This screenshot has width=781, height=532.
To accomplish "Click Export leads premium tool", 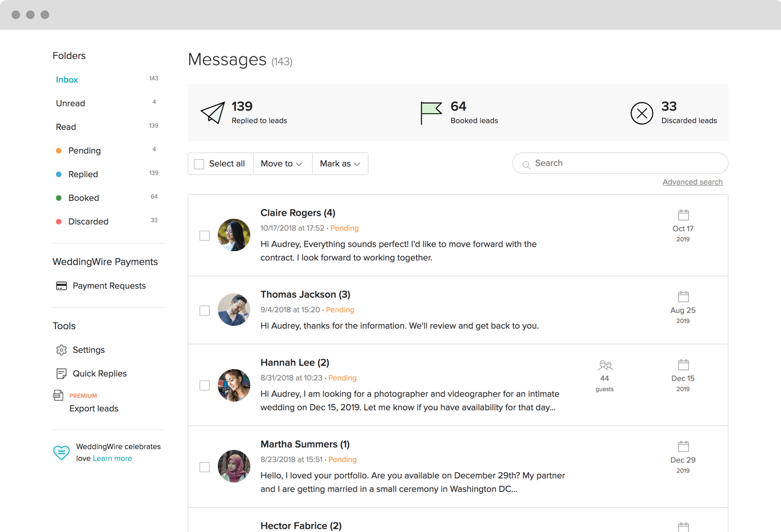I will pos(94,408).
